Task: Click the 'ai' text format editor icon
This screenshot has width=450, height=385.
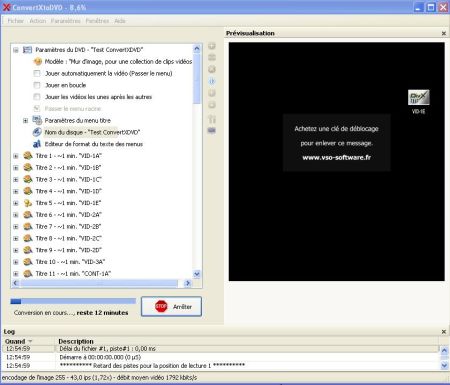Action: coord(37,144)
